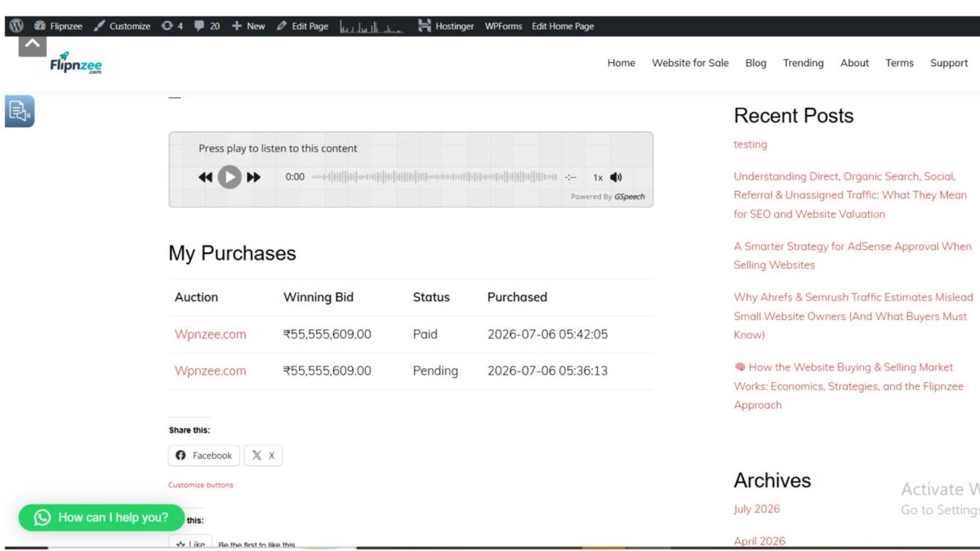This screenshot has width=980, height=551.
Task: Play the GSpeech audio content
Action: (229, 177)
